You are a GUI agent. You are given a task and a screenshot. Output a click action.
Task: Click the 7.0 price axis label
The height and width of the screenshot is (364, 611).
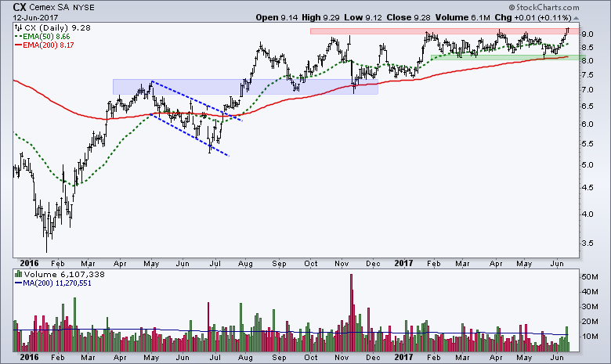coord(587,90)
